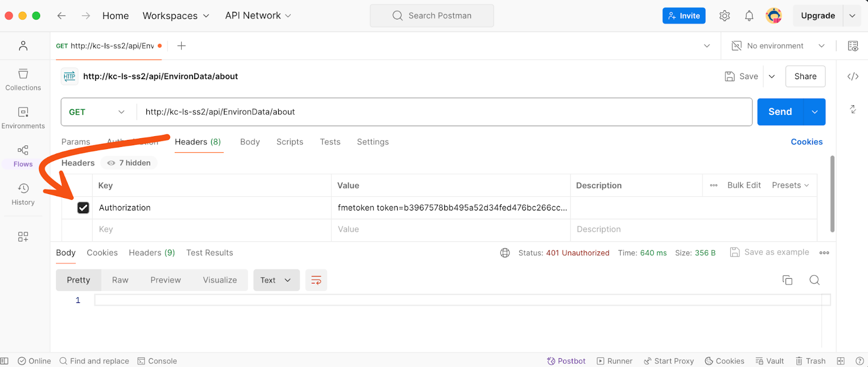Viewport: 868px width, 367px height.
Task: Open the code snippet panel icon
Action: click(852, 76)
